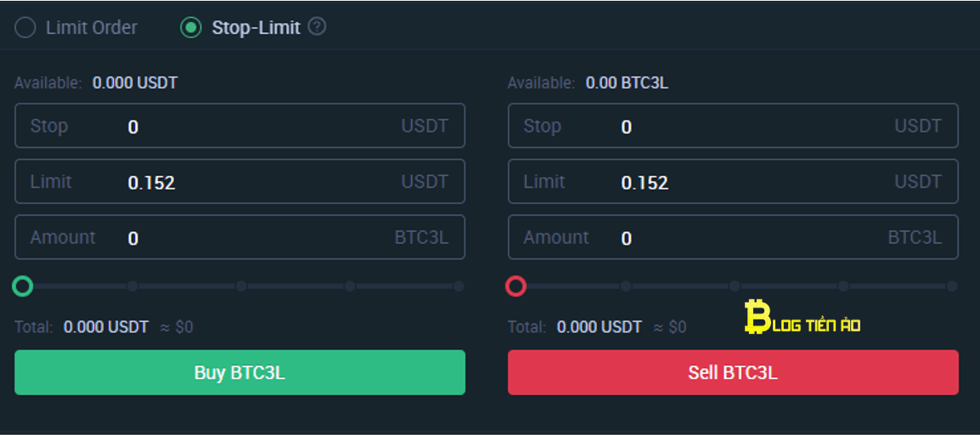Select the Stop-Limit radio button
Image resolution: width=980 pixels, height=435 pixels.
tap(190, 27)
